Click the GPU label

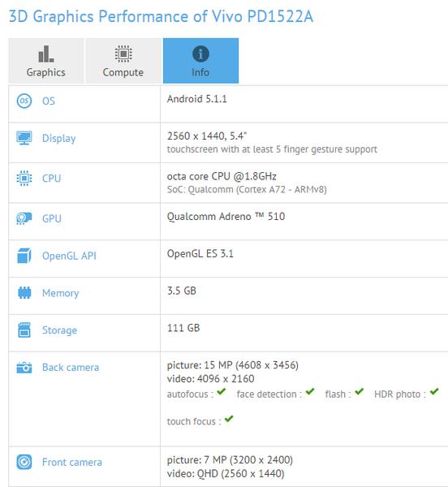coord(52,218)
